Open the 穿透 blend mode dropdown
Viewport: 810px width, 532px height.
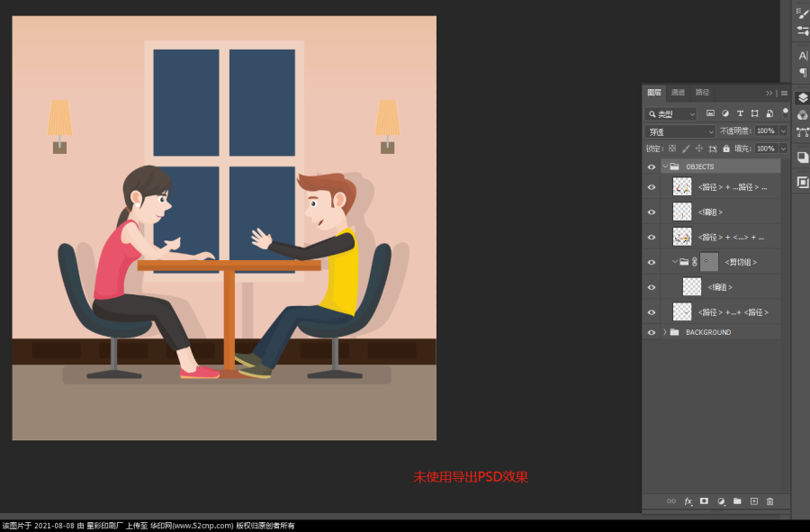[x=679, y=131]
